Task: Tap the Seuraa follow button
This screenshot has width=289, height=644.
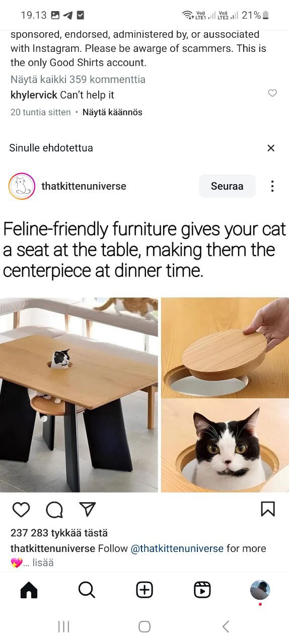Action: [227, 186]
